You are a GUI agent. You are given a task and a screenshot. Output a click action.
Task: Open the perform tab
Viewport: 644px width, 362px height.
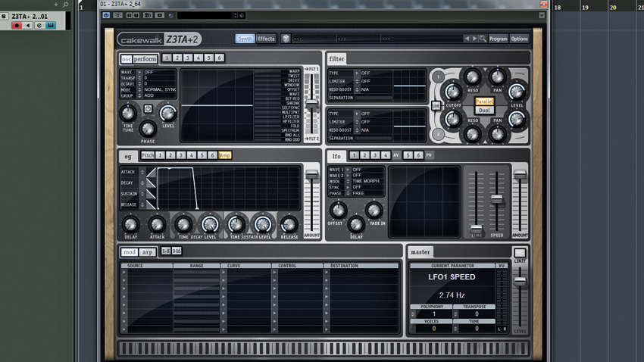(x=145, y=58)
